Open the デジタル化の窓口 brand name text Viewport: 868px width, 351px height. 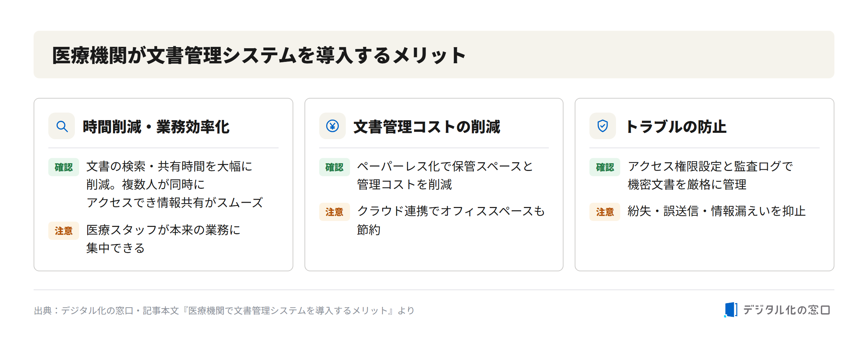tap(786, 310)
